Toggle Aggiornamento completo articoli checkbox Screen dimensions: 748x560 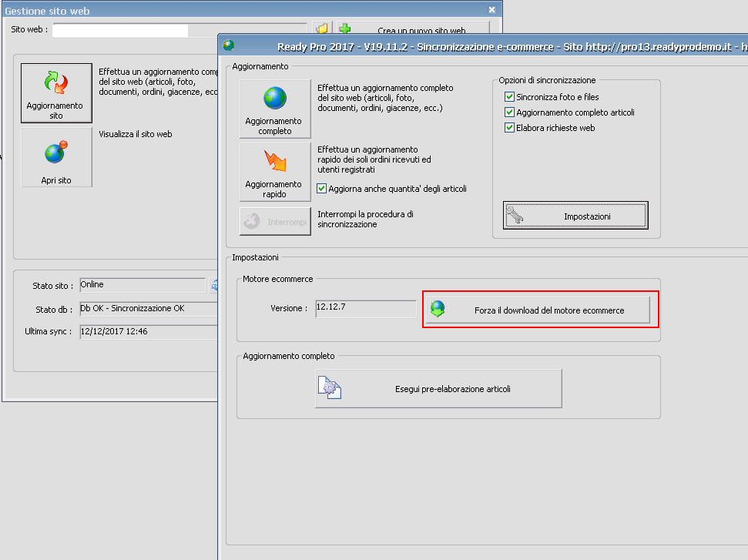(509, 112)
